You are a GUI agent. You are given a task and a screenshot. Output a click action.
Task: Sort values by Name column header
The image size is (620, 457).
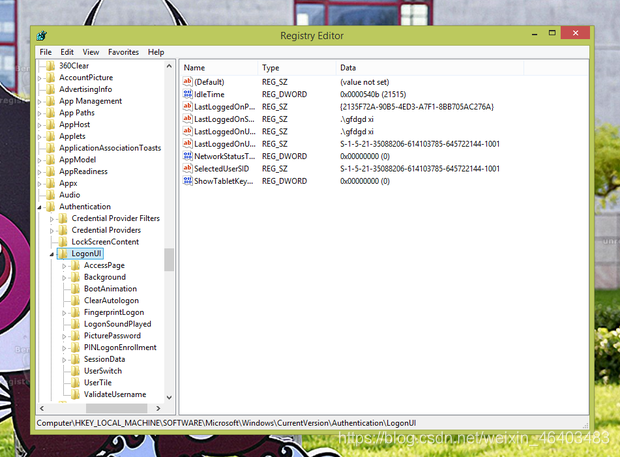pyautogui.click(x=219, y=68)
